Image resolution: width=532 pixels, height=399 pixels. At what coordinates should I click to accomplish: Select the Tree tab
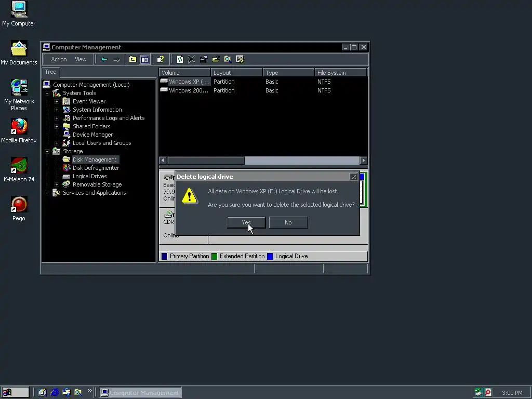click(x=50, y=72)
